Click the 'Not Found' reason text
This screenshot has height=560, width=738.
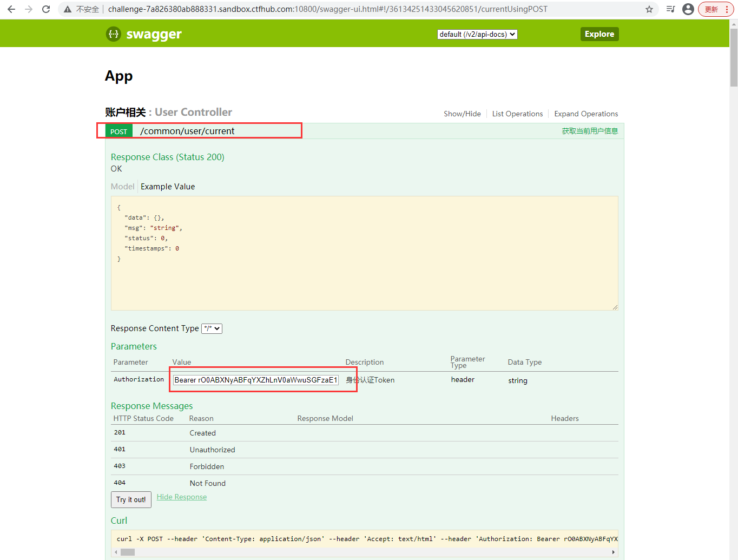(207, 483)
